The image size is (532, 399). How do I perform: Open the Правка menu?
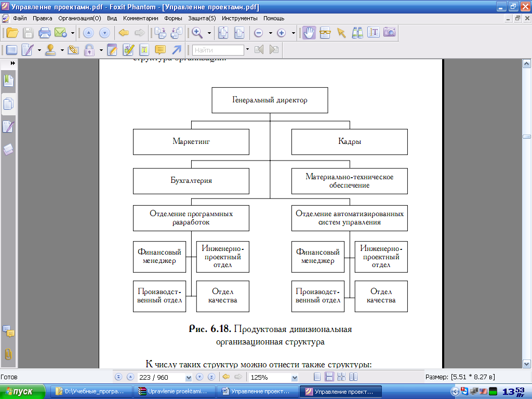tap(43, 18)
